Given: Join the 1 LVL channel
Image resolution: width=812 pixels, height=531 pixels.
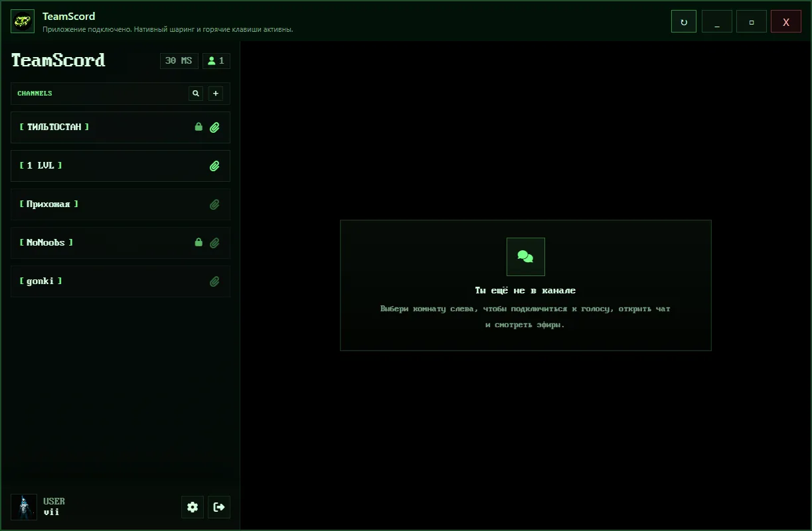Looking at the screenshot, I should pyautogui.click(x=120, y=166).
